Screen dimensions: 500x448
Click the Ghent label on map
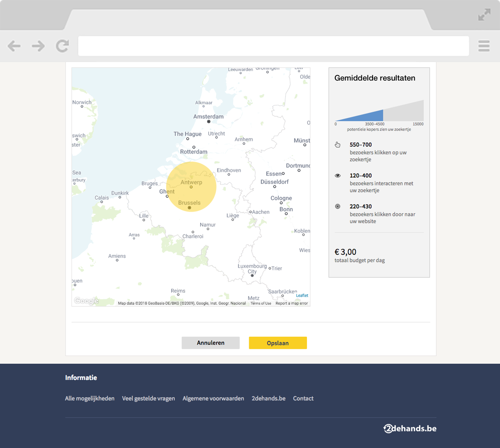tap(167, 191)
